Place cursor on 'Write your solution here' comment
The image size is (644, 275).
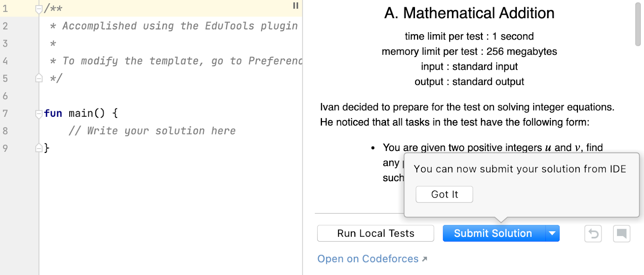(x=161, y=131)
